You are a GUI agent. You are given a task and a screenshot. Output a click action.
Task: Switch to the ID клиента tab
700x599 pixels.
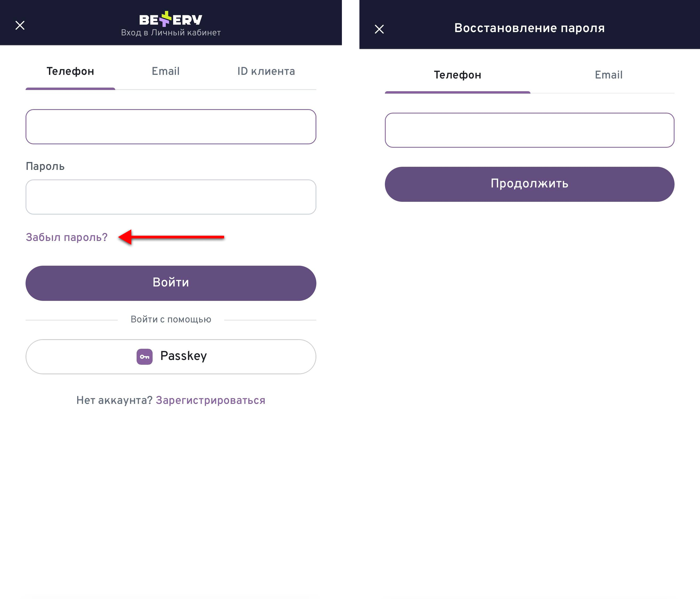tap(266, 71)
